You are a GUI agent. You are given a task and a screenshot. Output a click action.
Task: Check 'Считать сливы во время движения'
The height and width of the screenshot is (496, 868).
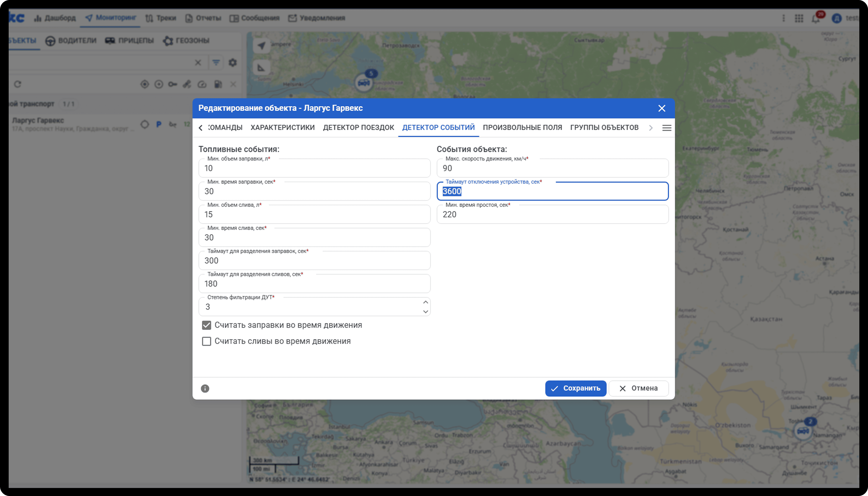(207, 341)
